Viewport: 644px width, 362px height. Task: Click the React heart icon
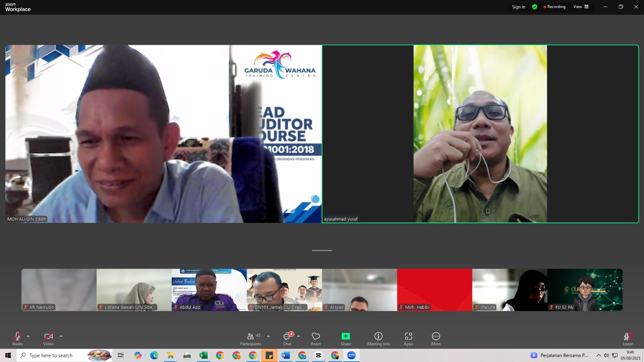pos(316,338)
